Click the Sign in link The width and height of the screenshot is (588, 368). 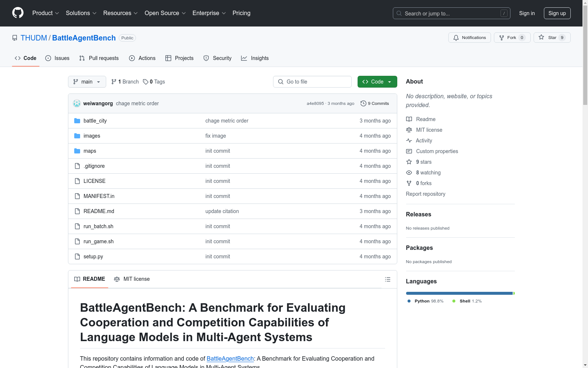(x=527, y=13)
